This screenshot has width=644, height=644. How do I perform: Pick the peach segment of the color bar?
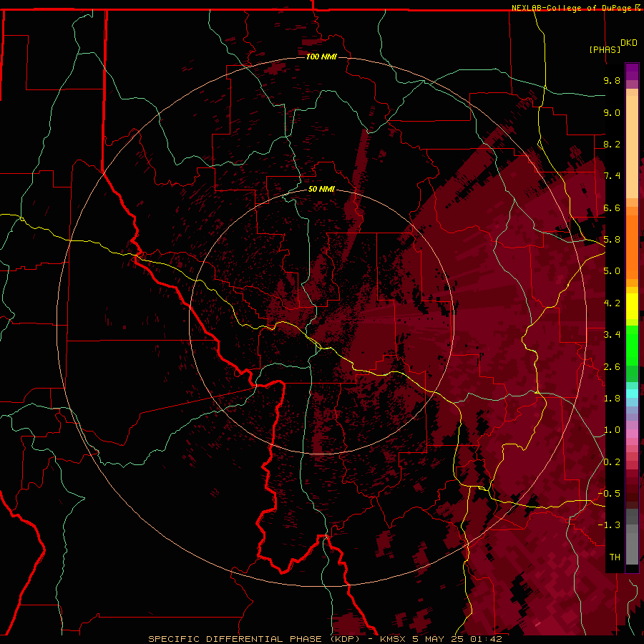632,147
